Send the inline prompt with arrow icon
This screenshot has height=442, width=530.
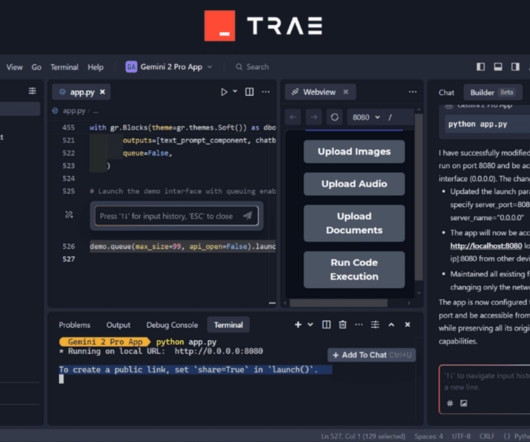point(248,216)
